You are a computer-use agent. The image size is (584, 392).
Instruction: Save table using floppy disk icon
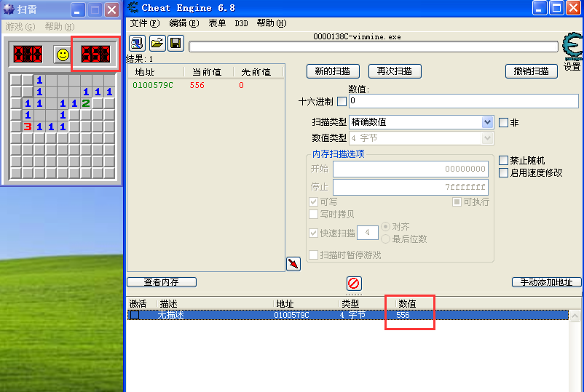tap(175, 43)
